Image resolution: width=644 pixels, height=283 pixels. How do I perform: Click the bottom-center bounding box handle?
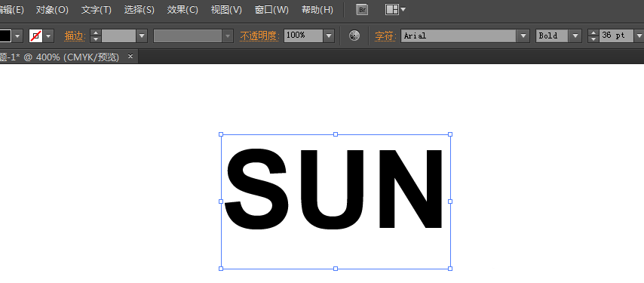pos(336,269)
